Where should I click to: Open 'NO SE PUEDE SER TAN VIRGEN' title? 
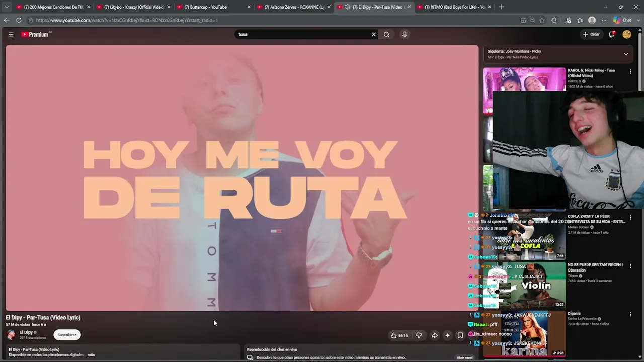pyautogui.click(x=595, y=267)
